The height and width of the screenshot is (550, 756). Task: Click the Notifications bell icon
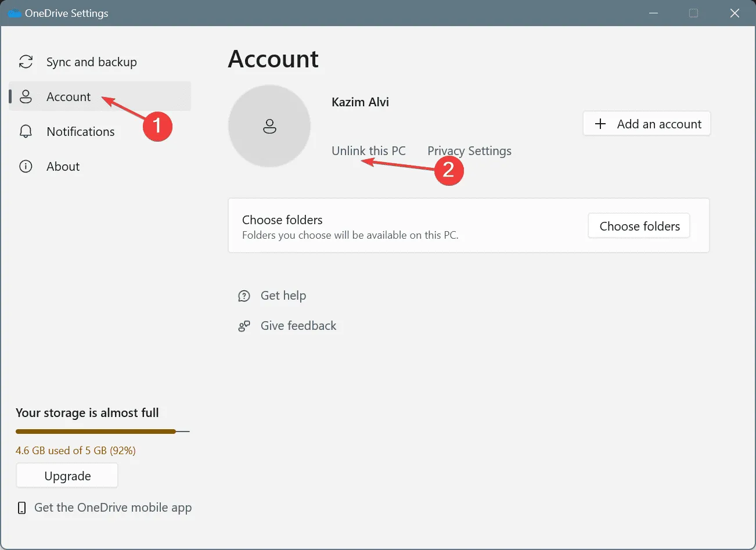(x=26, y=131)
